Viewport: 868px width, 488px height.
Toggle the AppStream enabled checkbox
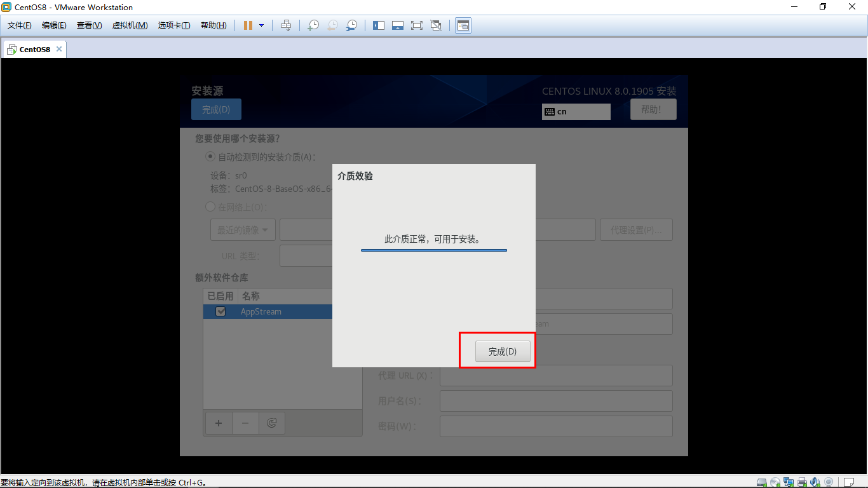220,311
